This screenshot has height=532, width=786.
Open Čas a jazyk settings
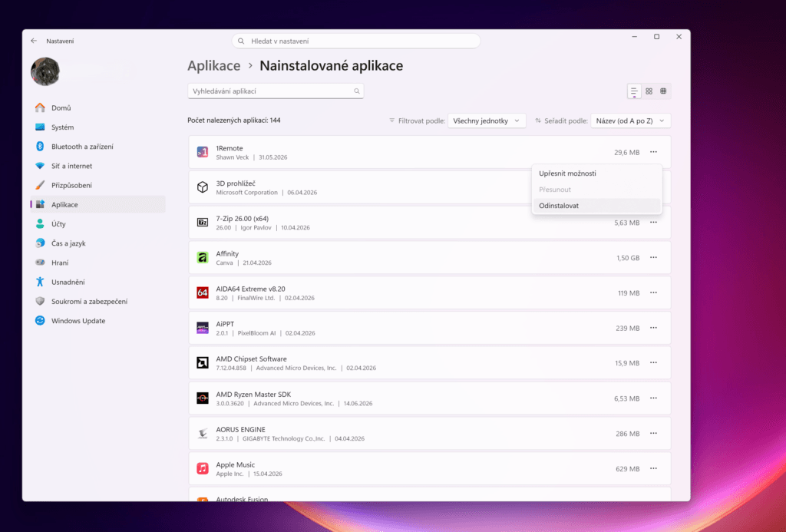(97, 243)
